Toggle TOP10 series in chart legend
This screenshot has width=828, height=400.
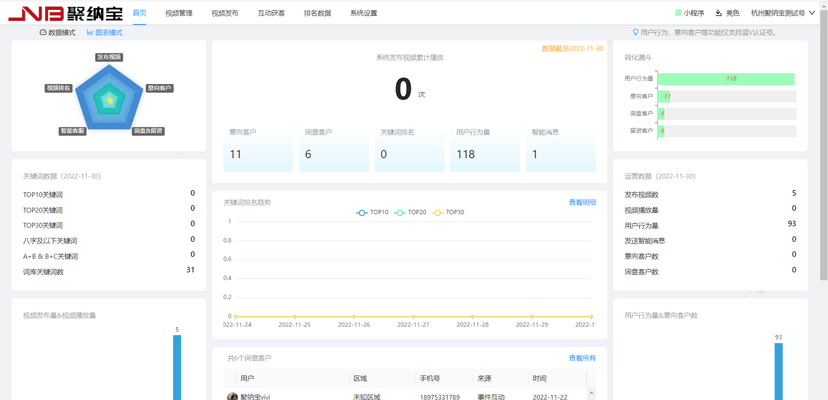click(x=372, y=212)
